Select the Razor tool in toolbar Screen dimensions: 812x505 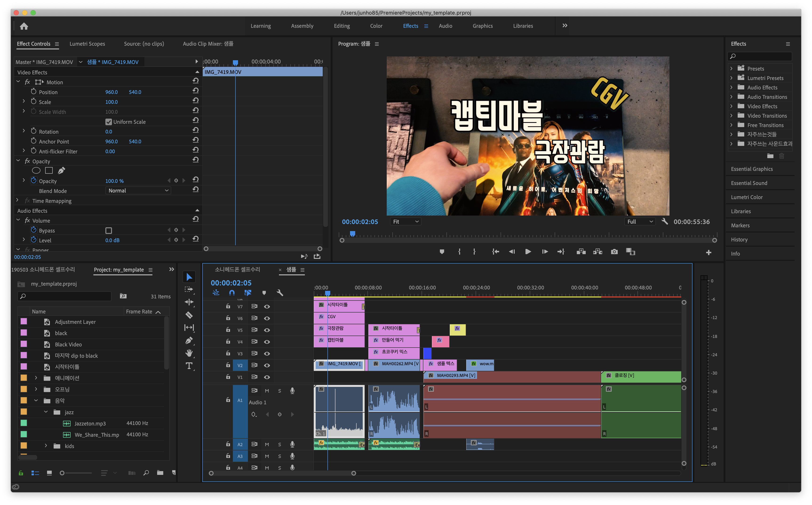tap(189, 315)
